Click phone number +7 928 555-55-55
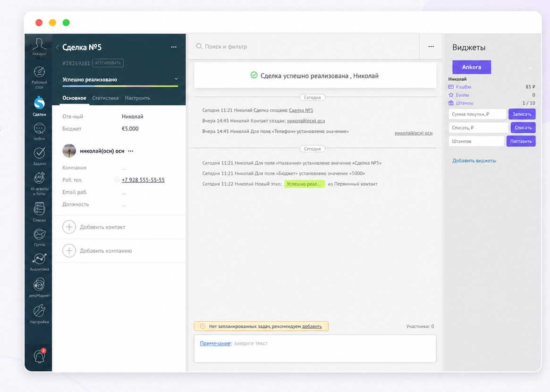 point(143,179)
